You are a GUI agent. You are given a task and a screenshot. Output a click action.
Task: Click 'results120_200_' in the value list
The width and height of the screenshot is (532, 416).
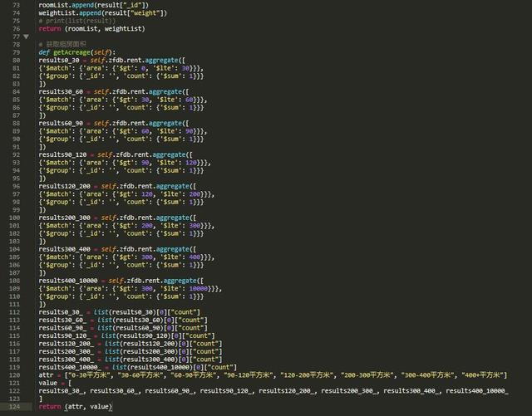point(286,391)
